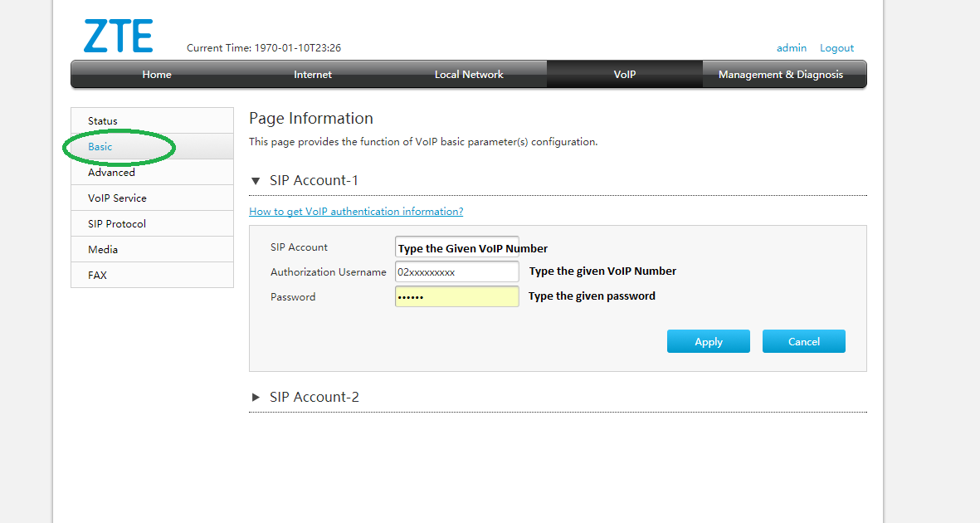Focus the Password field

(457, 296)
